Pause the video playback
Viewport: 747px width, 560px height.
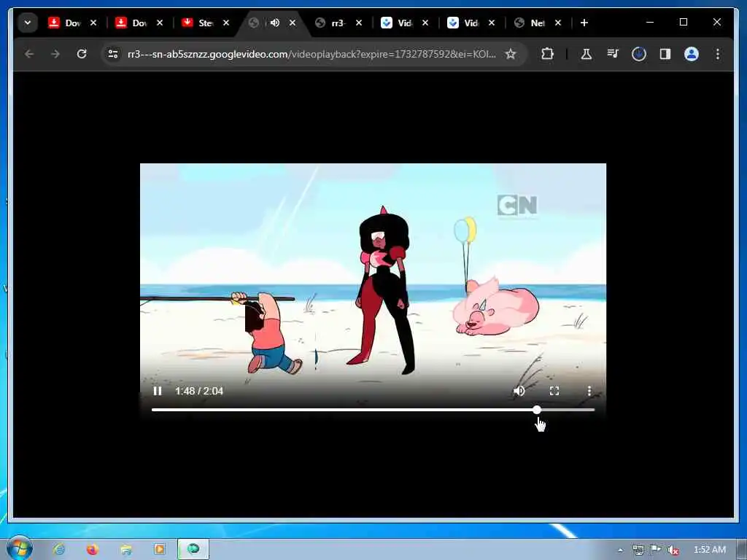(x=158, y=391)
